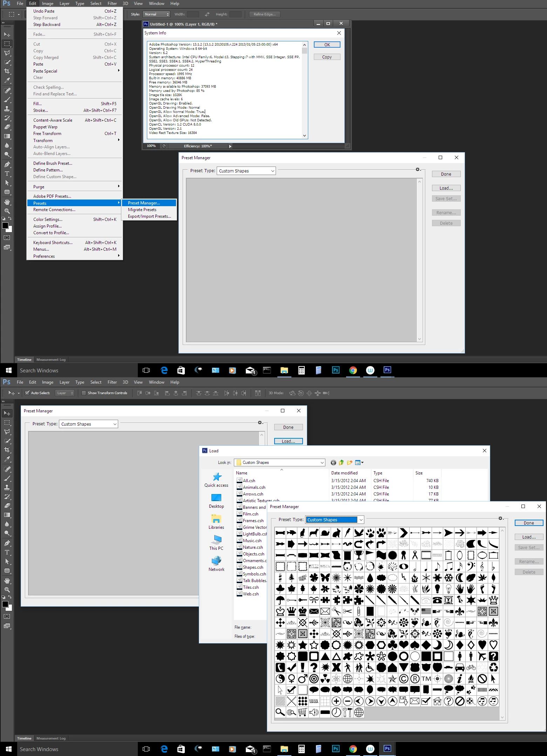Viewport: 547px width, 756px height.
Task: Pick the Dodge tool in lower Photoshop toolbar
Action: 7,533
